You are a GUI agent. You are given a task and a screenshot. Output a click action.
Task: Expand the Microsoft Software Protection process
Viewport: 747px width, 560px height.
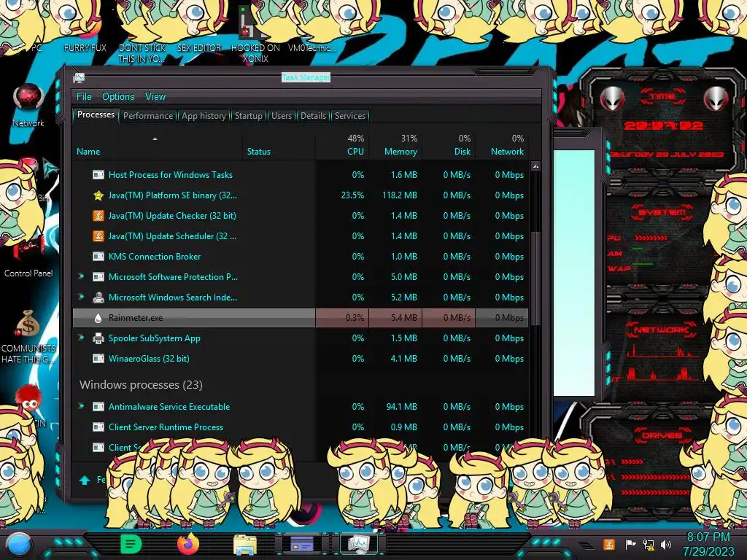point(80,276)
